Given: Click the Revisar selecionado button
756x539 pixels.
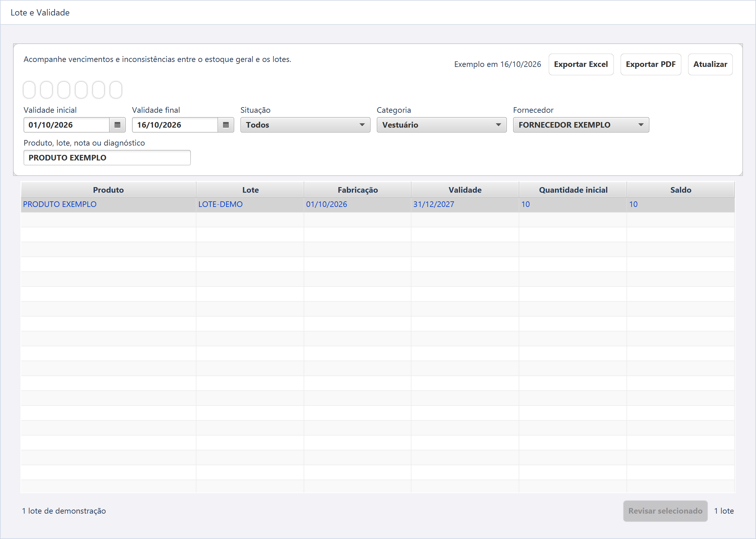Looking at the screenshot, I should [x=665, y=511].
